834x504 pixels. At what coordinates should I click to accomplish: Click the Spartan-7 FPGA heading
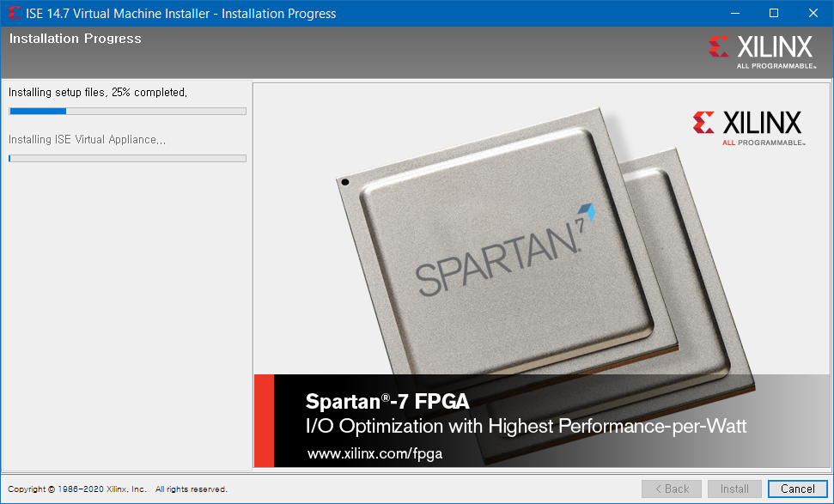point(387,401)
